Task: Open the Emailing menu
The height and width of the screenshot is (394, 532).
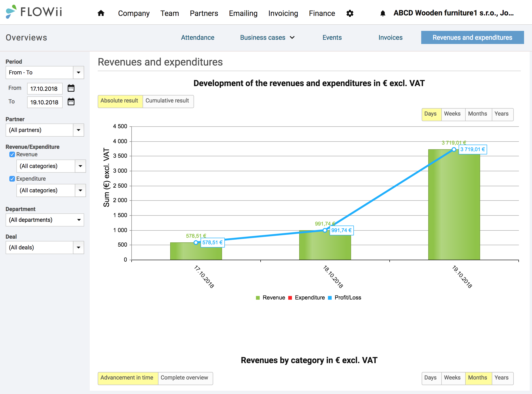Action: pos(243,13)
